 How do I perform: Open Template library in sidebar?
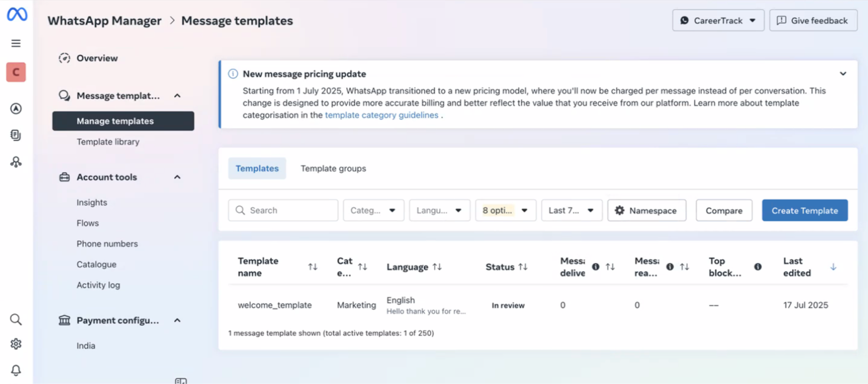tap(108, 142)
